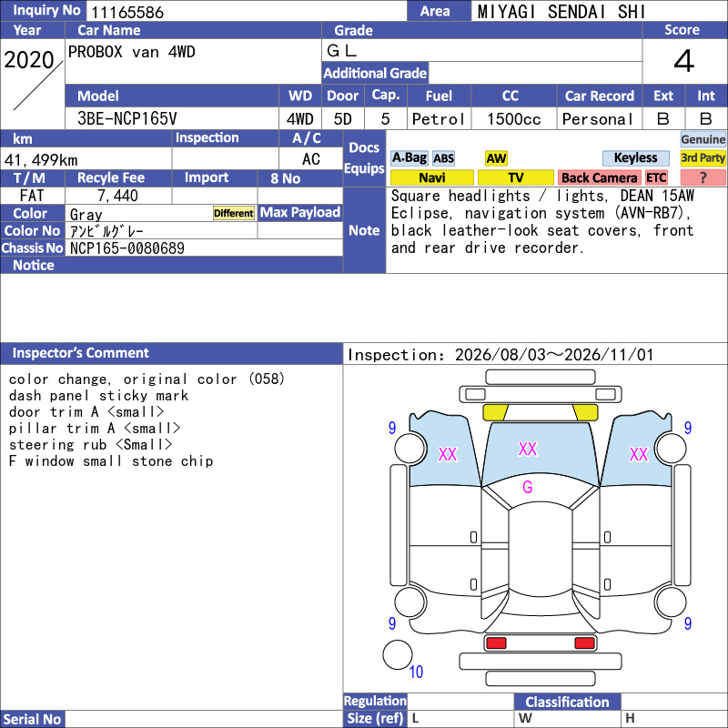Click the left red tail light on diagram
Viewport: 728px width, 728px height.
tap(496, 643)
